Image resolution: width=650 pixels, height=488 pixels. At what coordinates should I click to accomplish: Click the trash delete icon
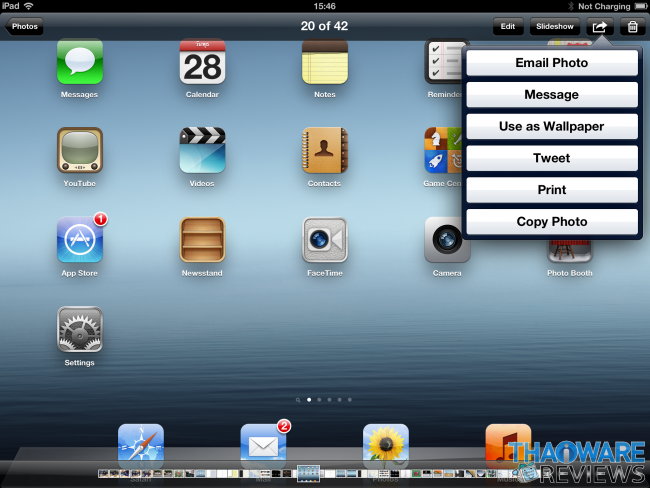coord(633,27)
